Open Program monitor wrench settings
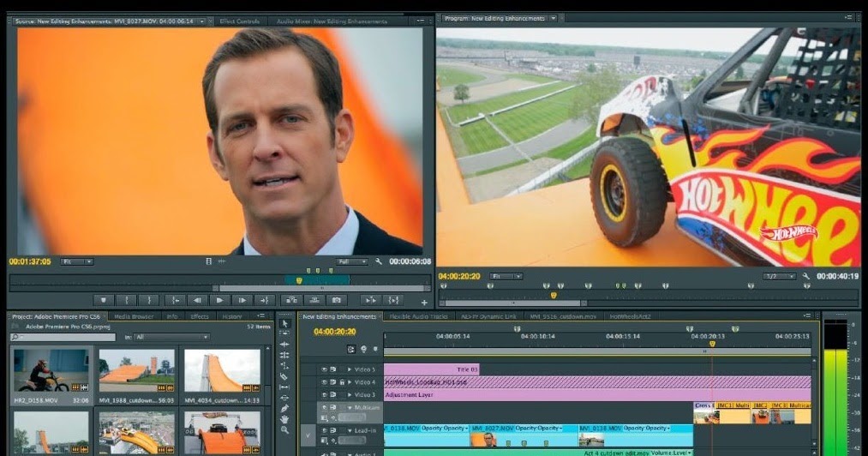This screenshot has width=868, height=456. coord(806,276)
